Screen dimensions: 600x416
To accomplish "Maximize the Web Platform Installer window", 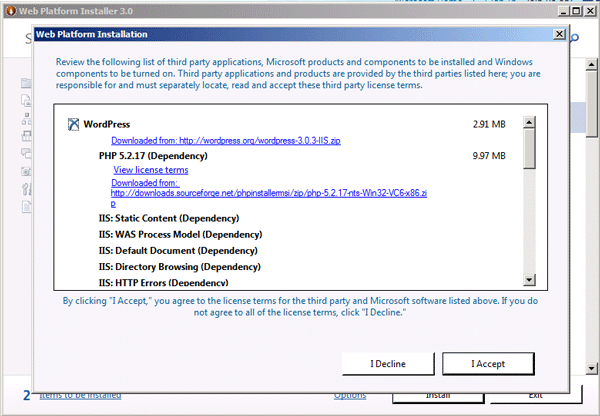I will coord(576,11).
